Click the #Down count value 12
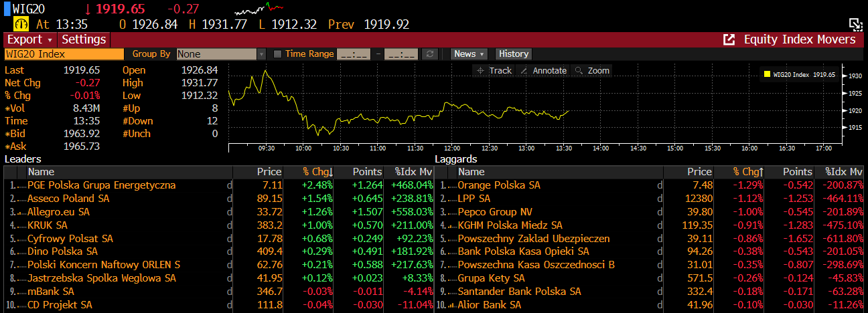The height and width of the screenshot is (313, 868). 212,121
